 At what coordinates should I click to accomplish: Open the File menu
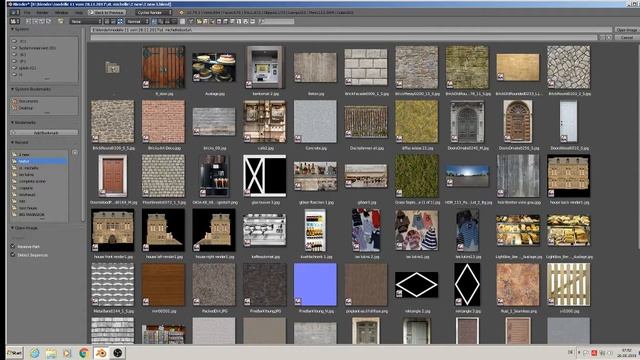point(27,13)
